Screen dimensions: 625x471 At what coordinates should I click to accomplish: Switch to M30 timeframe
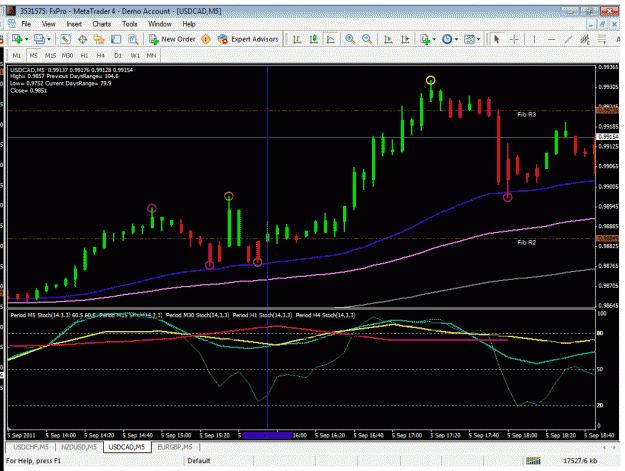pyautogui.click(x=67, y=55)
